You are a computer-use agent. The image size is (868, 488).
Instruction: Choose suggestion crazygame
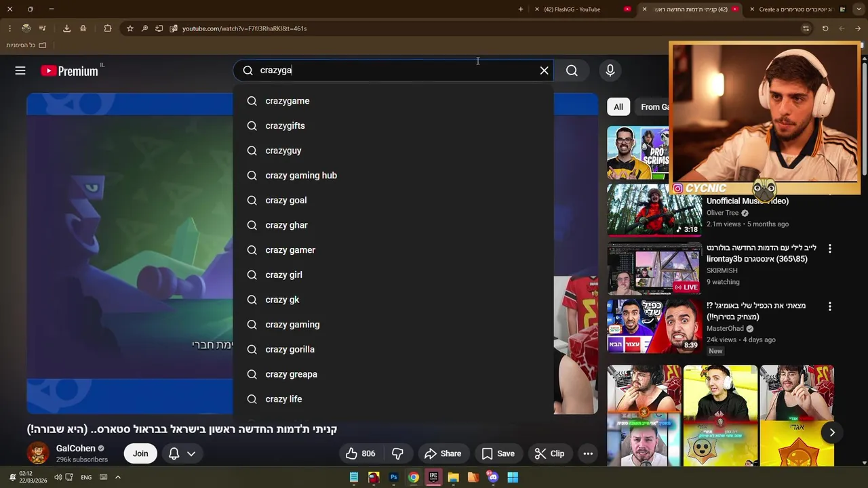393,101
